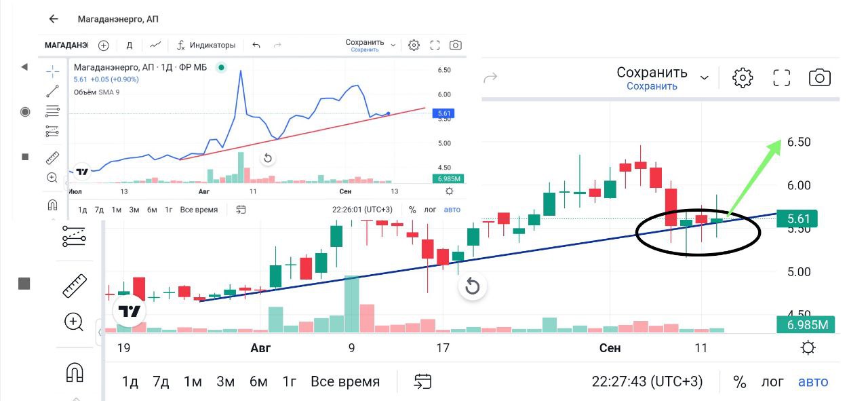The height and width of the screenshot is (401, 868).
Task: Expand the large Сохранить dropdown chevron
Action: pos(704,77)
